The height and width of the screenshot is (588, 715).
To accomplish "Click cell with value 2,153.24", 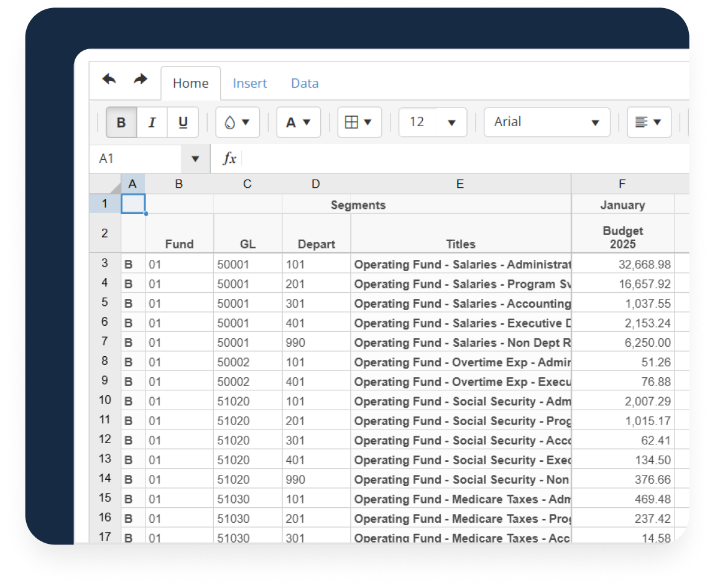I will (x=622, y=323).
